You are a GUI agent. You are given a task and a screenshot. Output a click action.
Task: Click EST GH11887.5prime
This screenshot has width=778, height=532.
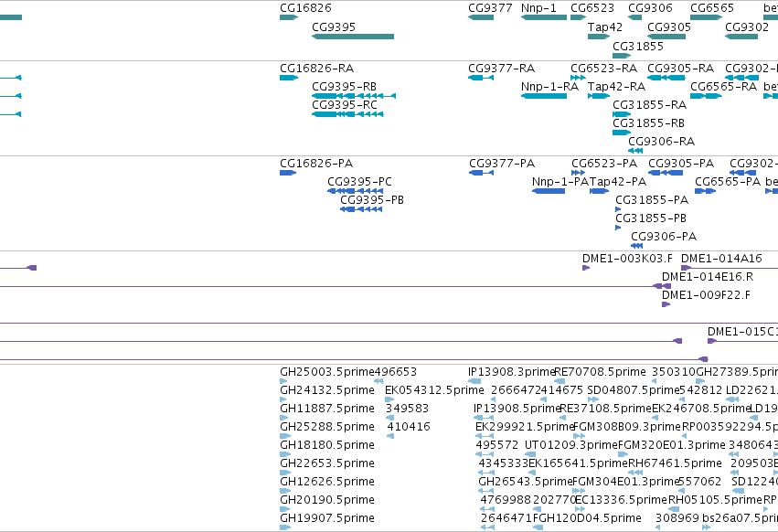[284, 418]
